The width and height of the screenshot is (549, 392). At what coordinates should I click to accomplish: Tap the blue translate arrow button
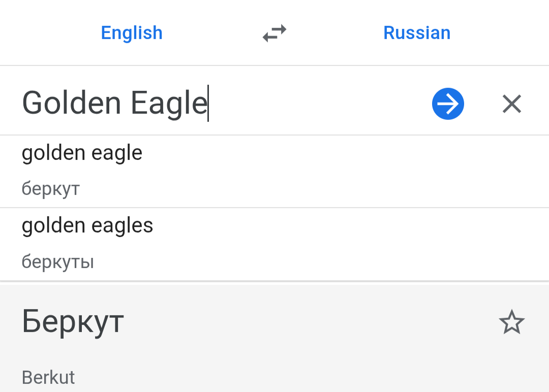coord(448,104)
